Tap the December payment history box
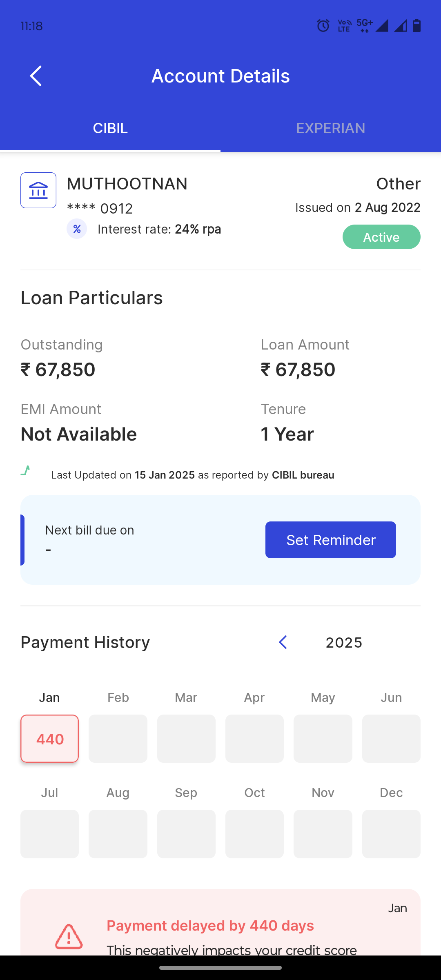The image size is (441, 980). click(391, 834)
